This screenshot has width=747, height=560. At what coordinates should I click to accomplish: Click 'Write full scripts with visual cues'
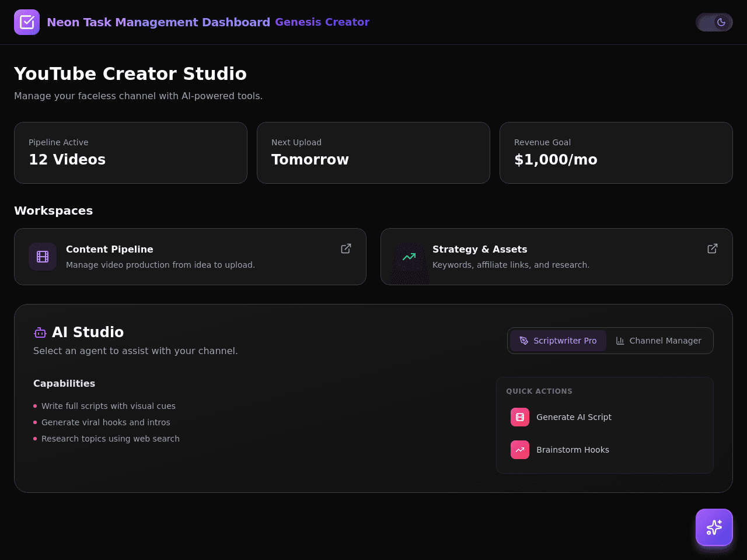click(x=109, y=406)
